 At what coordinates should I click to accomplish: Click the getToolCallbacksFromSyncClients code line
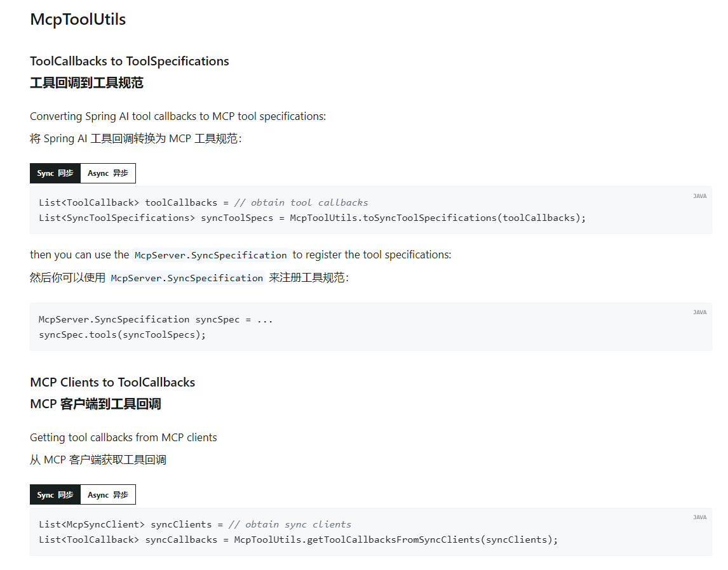point(298,540)
